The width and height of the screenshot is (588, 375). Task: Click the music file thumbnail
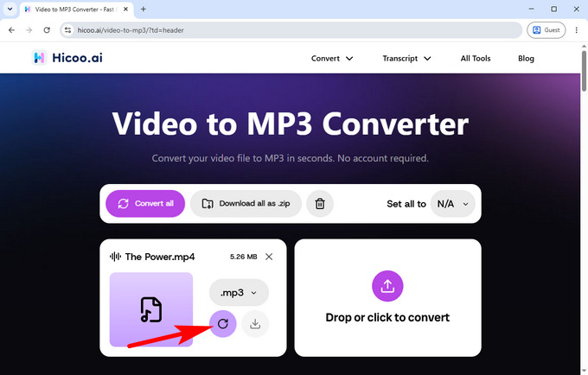[151, 309]
